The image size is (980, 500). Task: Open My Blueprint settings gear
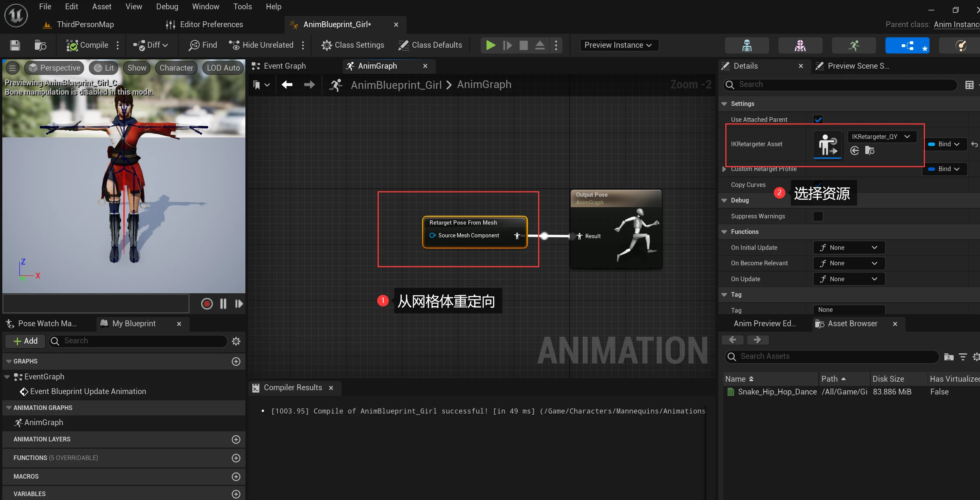click(236, 341)
